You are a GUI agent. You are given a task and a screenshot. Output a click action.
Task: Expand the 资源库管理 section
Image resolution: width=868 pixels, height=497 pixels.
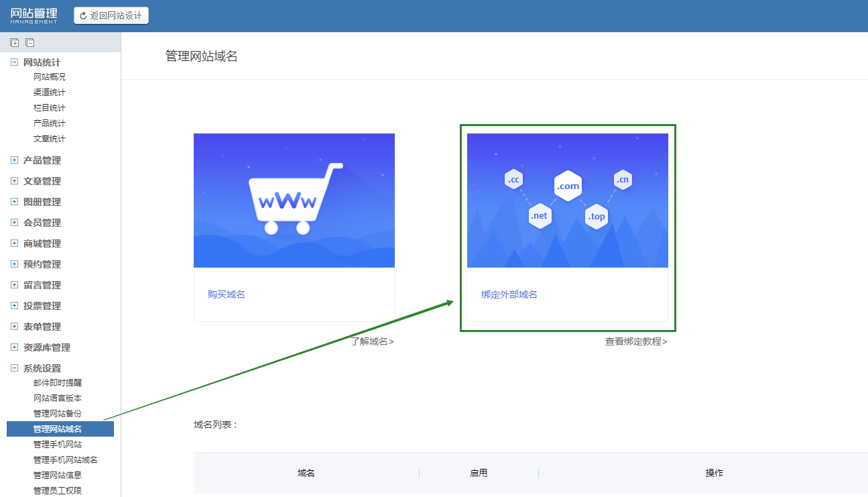14,347
